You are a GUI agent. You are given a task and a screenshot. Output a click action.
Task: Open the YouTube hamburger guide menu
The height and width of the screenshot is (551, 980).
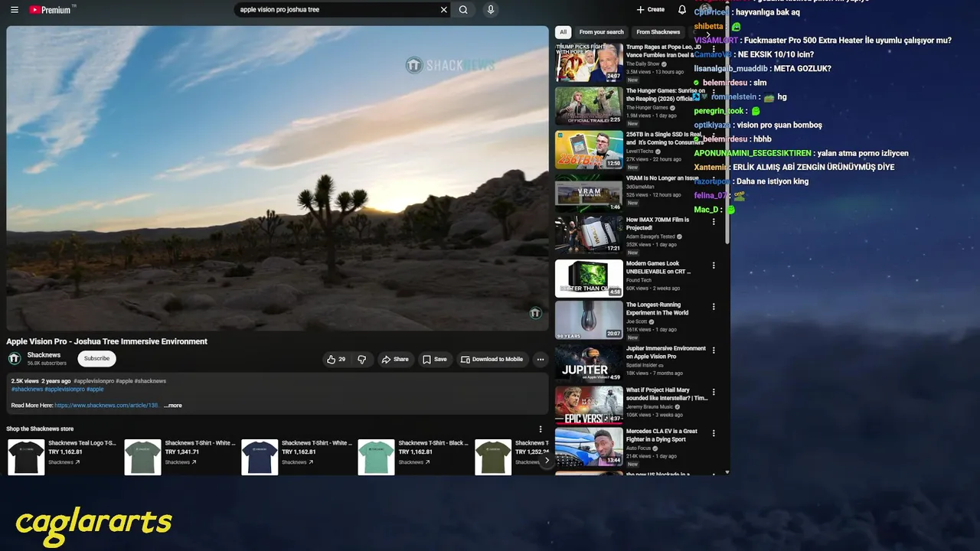14,10
